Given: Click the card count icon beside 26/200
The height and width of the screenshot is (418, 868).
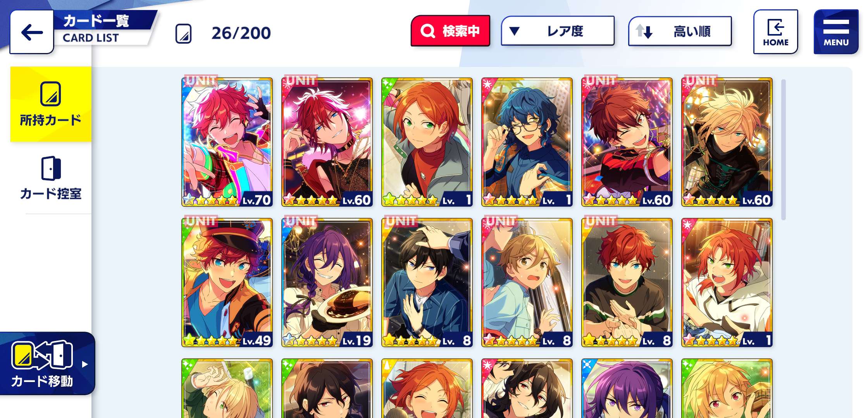Looking at the screenshot, I should [183, 33].
